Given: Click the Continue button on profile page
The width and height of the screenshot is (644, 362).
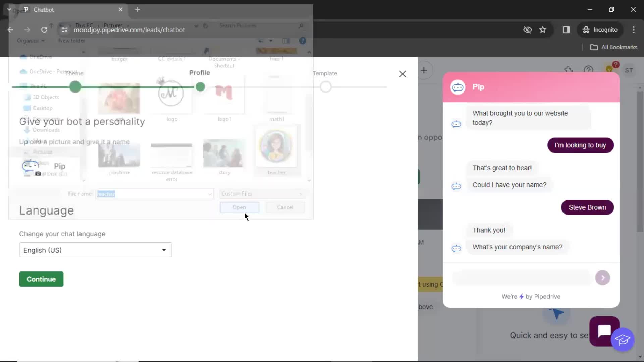Looking at the screenshot, I should (x=41, y=279).
